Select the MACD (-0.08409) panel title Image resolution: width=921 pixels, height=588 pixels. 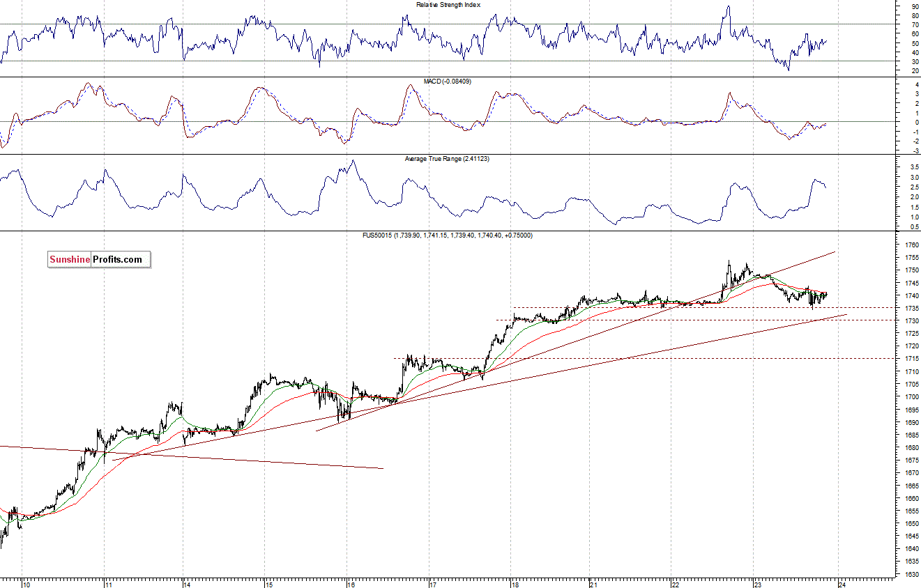pyautogui.click(x=448, y=82)
